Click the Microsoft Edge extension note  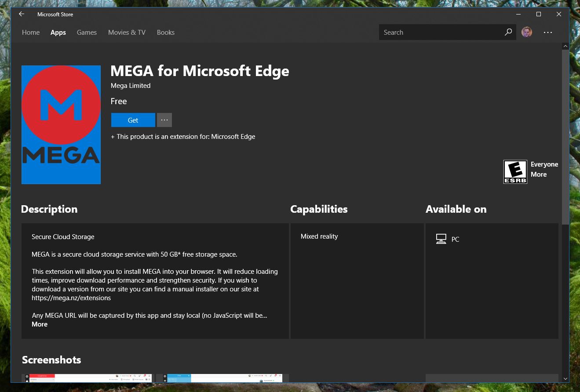183,137
